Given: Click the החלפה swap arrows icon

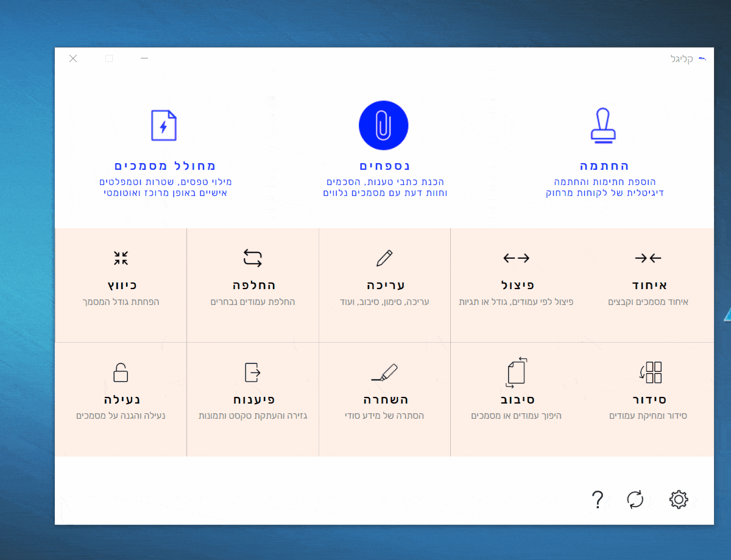Looking at the screenshot, I should [x=252, y=258].
